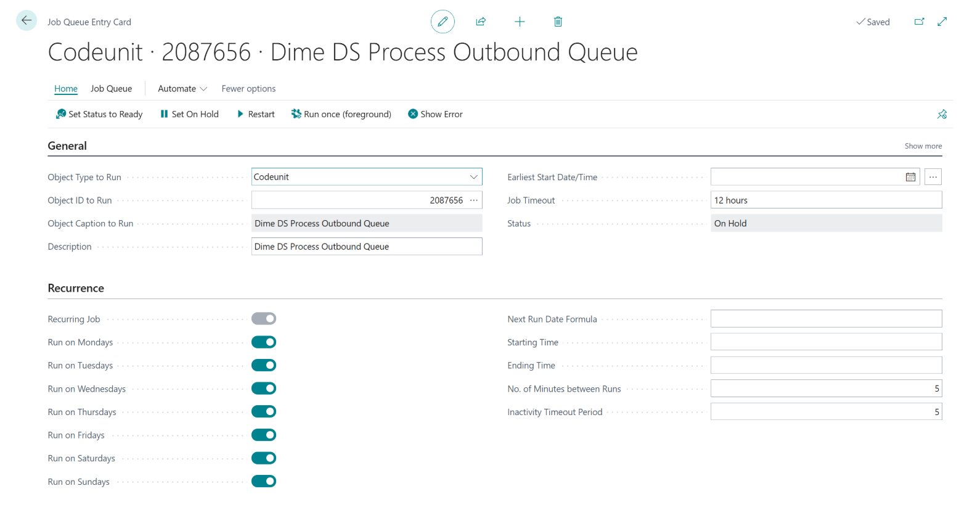Open card in new window icon

pos(919,22)
